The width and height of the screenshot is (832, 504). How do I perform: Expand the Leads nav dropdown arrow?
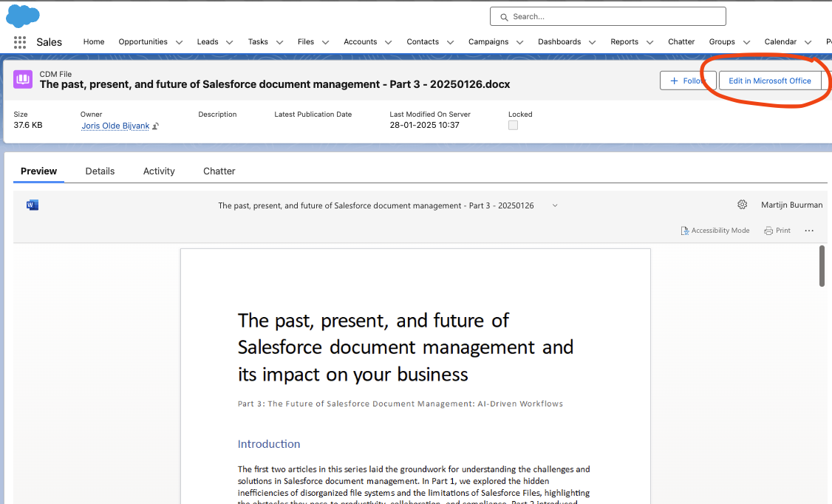230,42
